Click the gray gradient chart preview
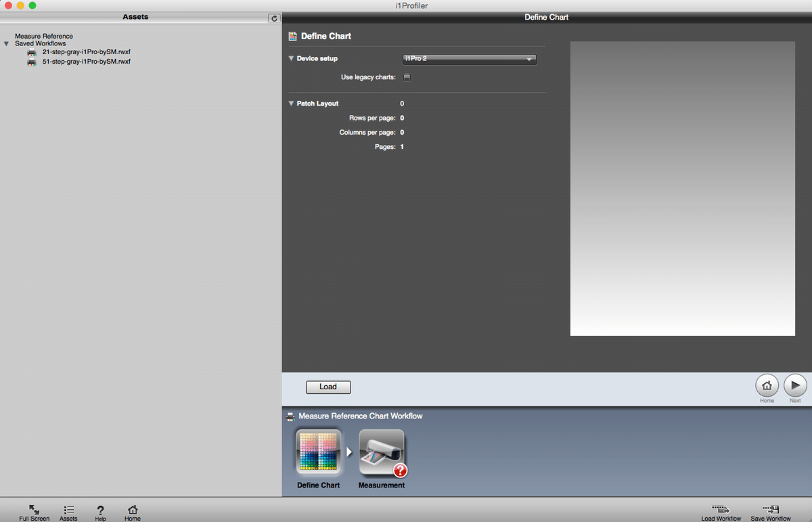 [x=683, y=188]
